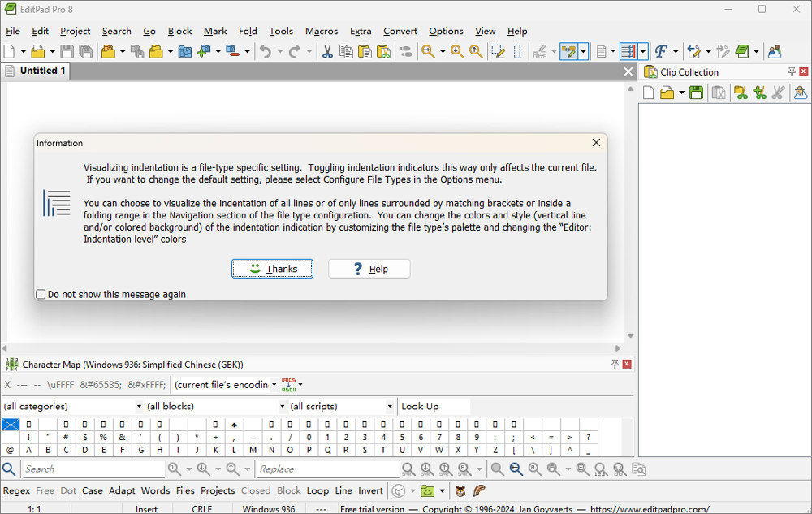Viewport: 812px width, 514px height.
Task: Click the Copy icon in the main toolbar
Action: 346,51
